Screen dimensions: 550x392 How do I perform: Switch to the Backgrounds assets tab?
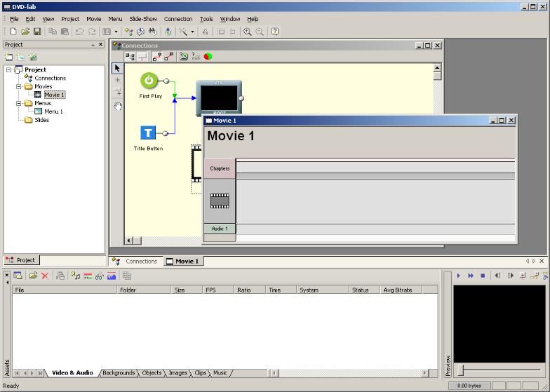pos(119,373)
